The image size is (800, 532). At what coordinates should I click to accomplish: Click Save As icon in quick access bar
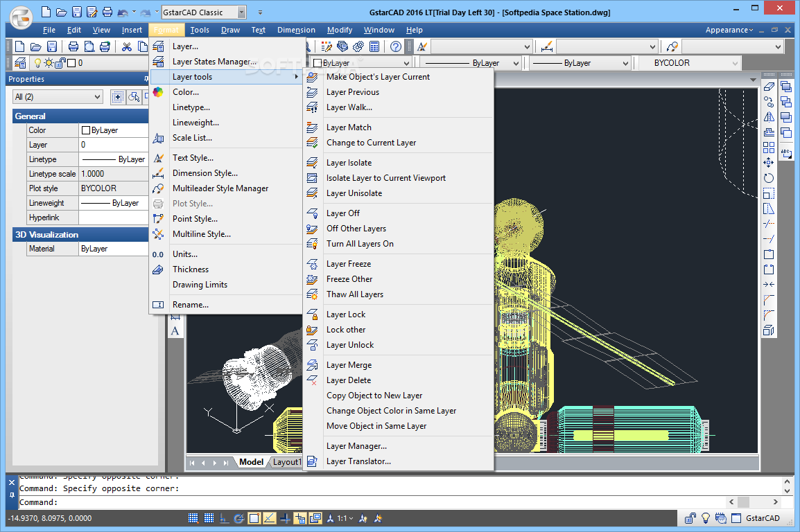point(92,12)
